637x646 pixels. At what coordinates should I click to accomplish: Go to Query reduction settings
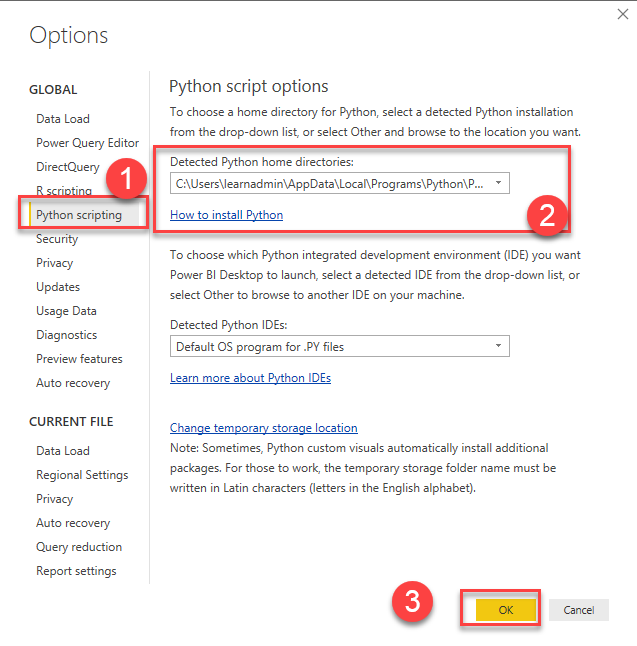tap(79, 547)
